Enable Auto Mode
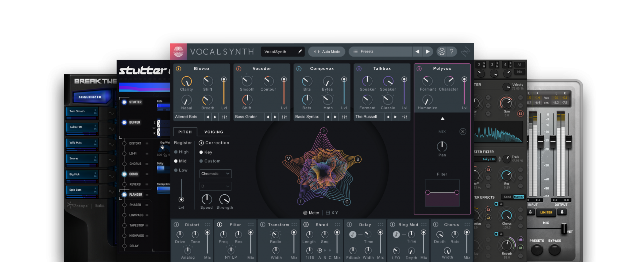The height and width of the screenshot is (262, 644). coord(327,52)
